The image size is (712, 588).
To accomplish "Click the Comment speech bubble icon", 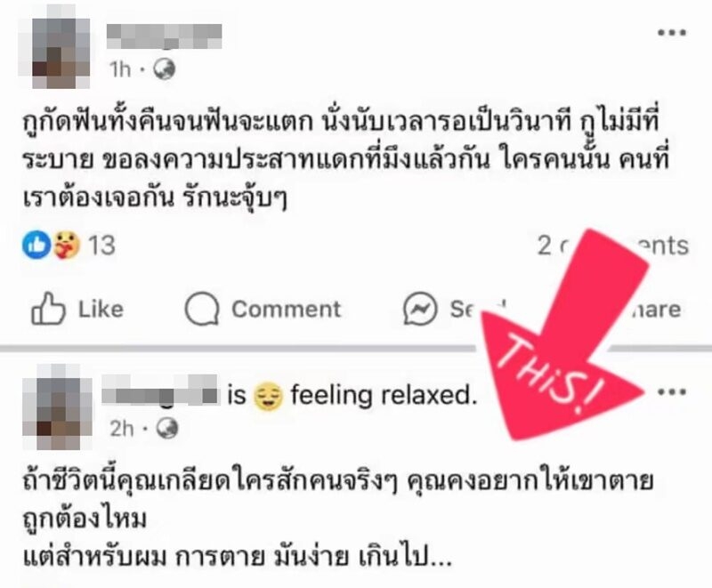I will [x=202, y=309].
